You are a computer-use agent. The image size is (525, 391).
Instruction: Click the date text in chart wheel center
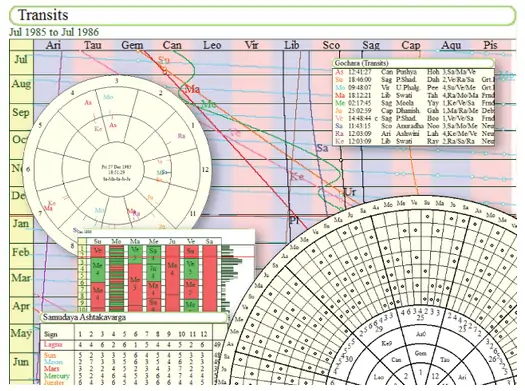pos(116,167)
